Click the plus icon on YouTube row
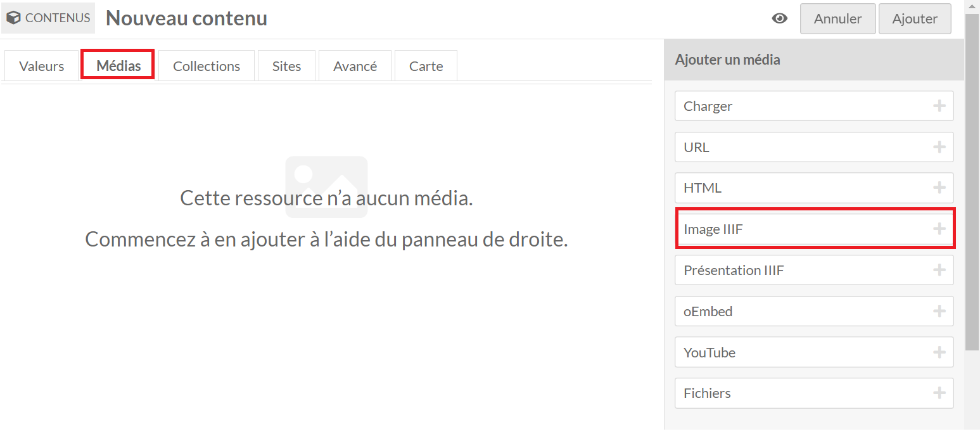The width and height of the screenshot is (980, 448). click(939, 352)
